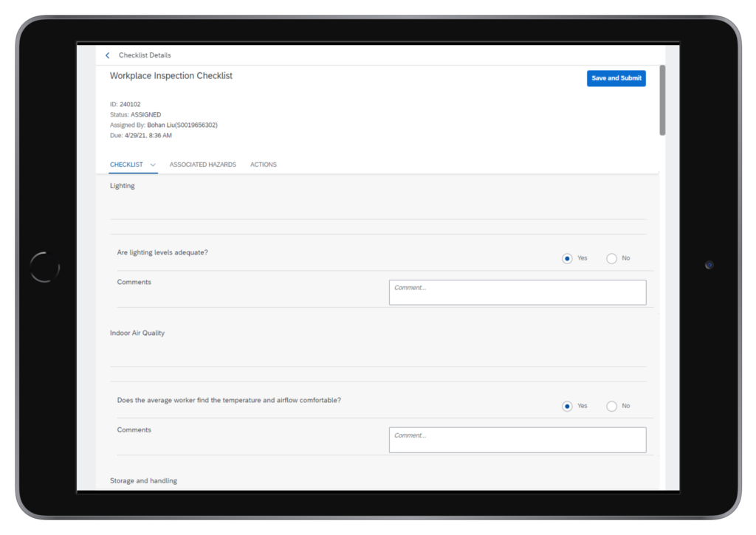The height and width of the screenshot is (535, 756).
Task: Click the Indoor Air Quality section header
Action: coord(137,333)
